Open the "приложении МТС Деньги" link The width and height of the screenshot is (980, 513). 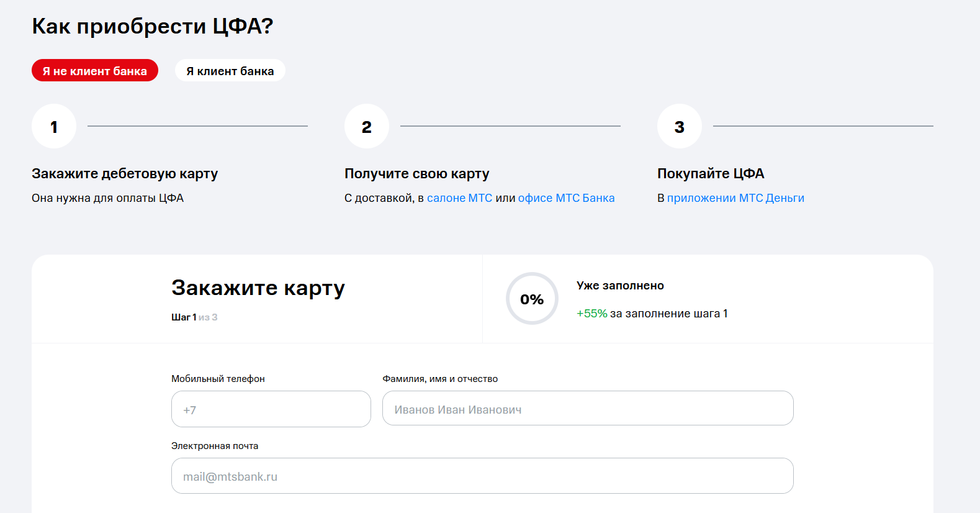click(x=735, y=198)
